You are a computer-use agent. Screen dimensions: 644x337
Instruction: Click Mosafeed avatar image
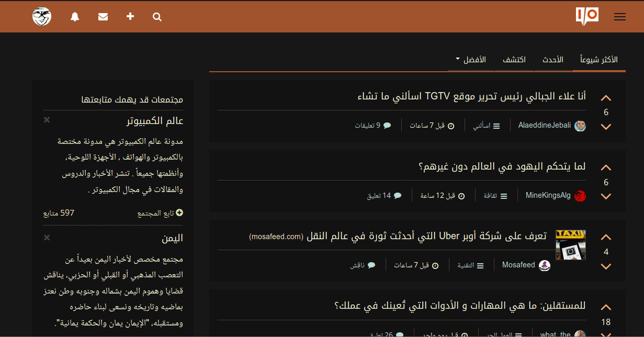coord(544,266)
